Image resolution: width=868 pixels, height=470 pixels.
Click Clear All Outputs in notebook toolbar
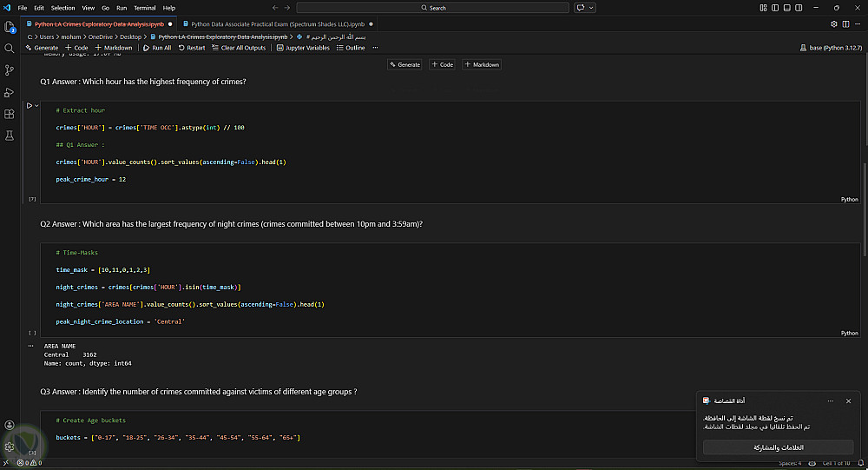pyautogui.click(x=239, y=48)
